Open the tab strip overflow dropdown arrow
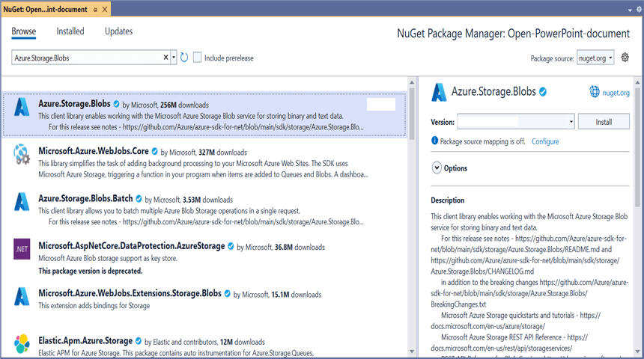The image size is (644, 359). (630, 10)
